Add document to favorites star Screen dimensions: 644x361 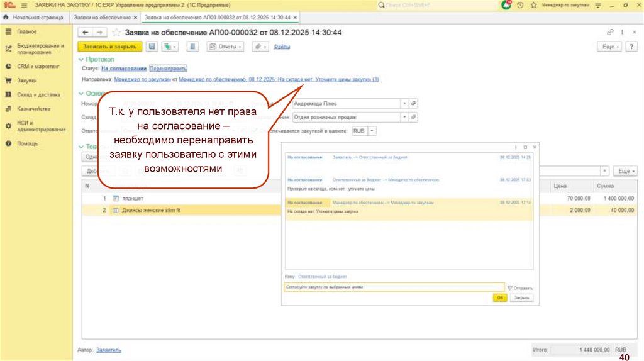point(116,33)
